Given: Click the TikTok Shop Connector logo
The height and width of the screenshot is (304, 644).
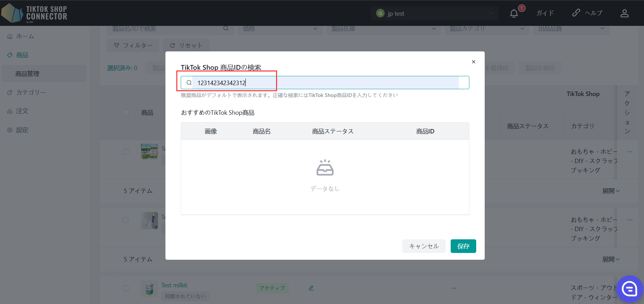Looking at the screenshot, I should point(34,13).
